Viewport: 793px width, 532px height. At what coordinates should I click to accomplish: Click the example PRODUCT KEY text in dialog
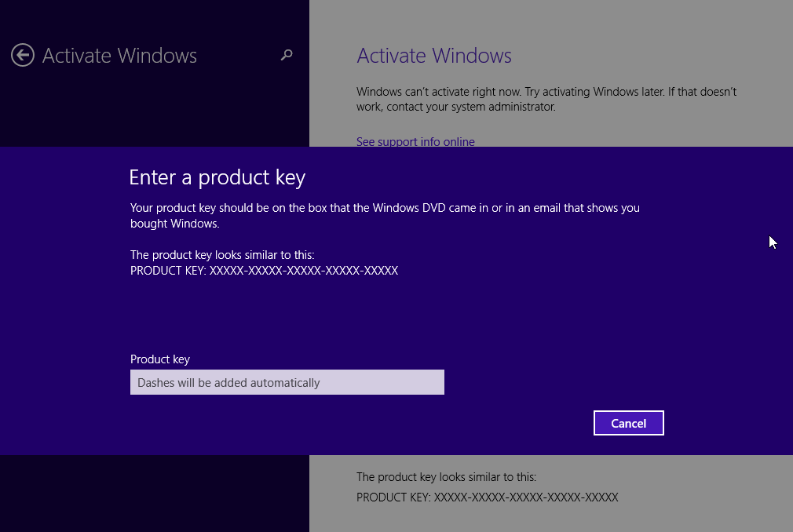pyautogui.click(x=264, y=271)
